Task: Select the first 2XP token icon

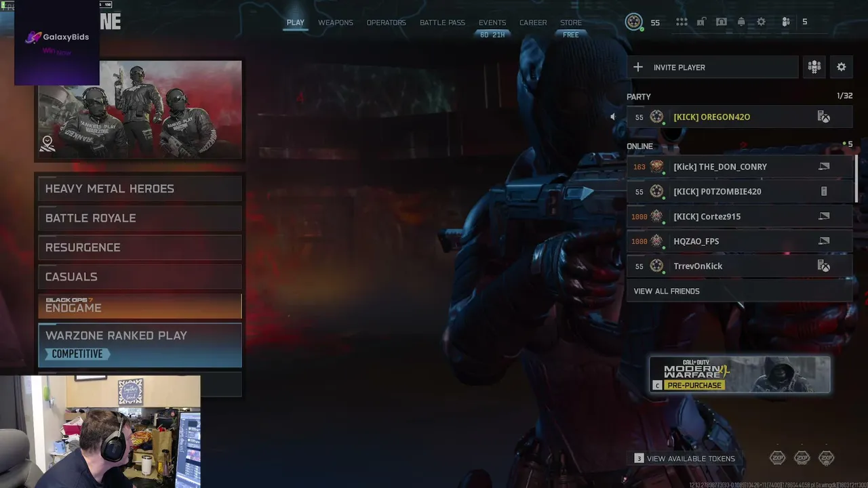Action: 778,458
